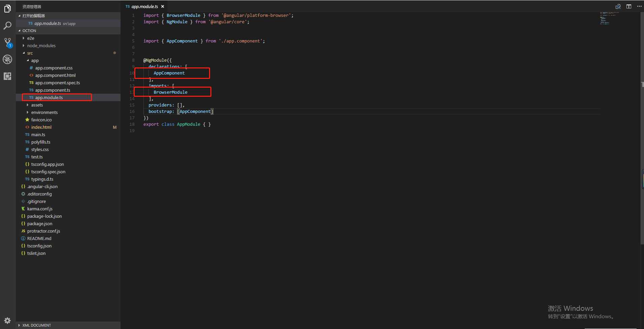This screenshot has width=644, height=329.
Task: Open the Search view icon
Action: [7, 26]
